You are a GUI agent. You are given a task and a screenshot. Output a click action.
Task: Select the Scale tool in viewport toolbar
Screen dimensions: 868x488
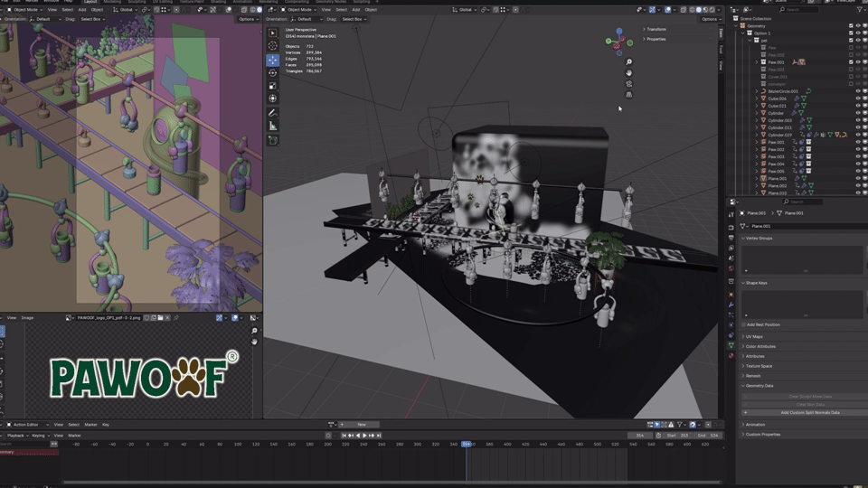273,86
